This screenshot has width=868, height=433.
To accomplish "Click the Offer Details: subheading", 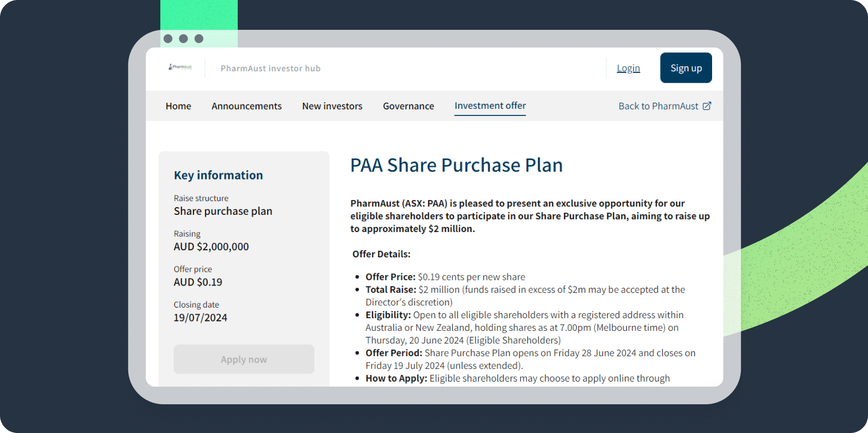I will [x=381, y=254].
